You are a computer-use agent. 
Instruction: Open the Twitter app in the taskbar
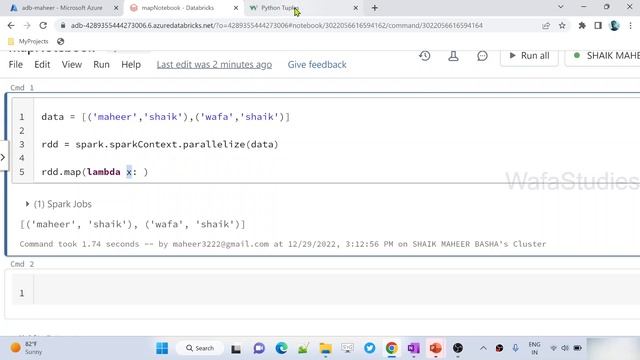point(370,348)
